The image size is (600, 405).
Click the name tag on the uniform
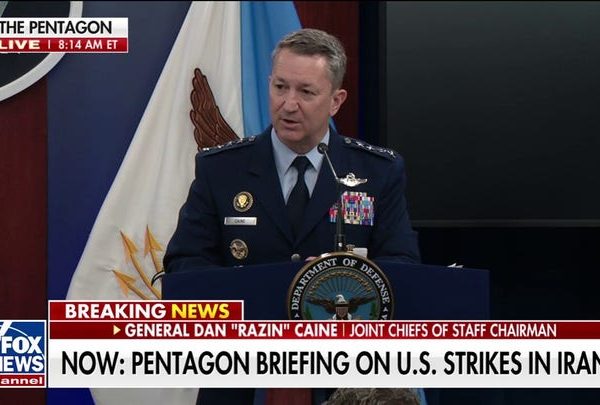[240, 221]
